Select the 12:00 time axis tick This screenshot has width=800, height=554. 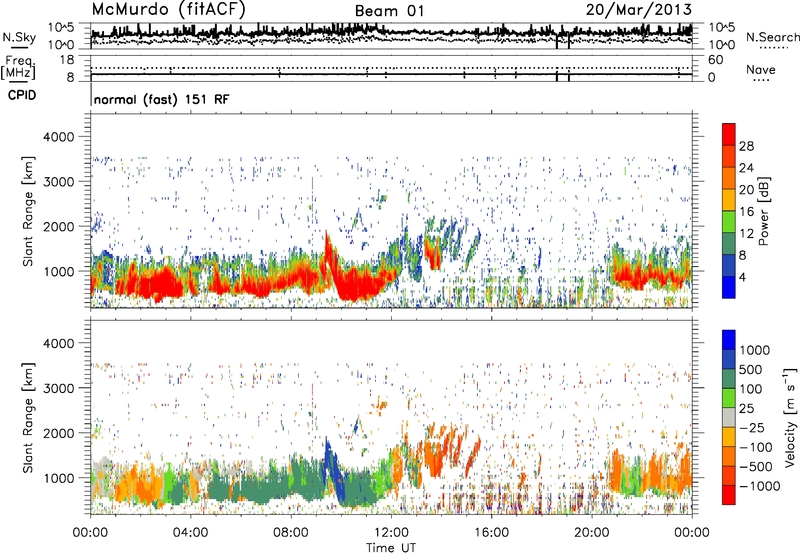391,533
